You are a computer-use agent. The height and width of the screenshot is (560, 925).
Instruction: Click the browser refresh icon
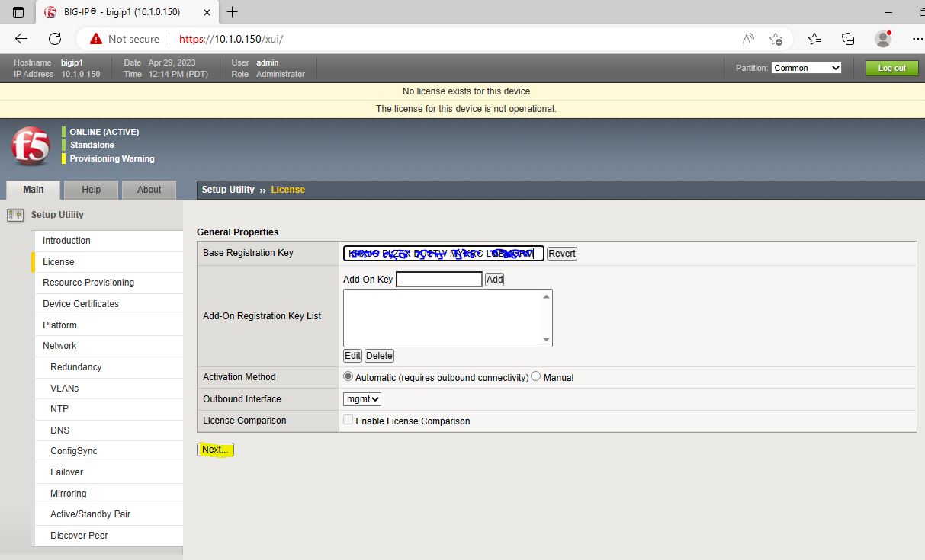point(55,39)
